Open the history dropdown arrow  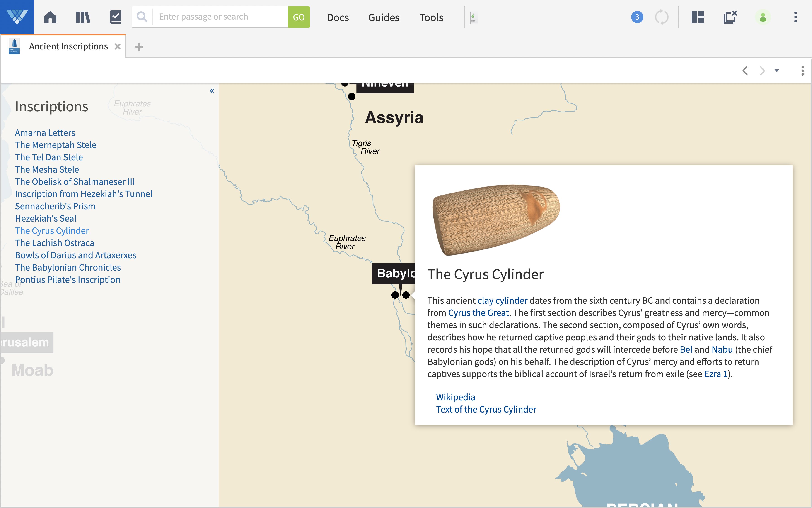[777, 71]
